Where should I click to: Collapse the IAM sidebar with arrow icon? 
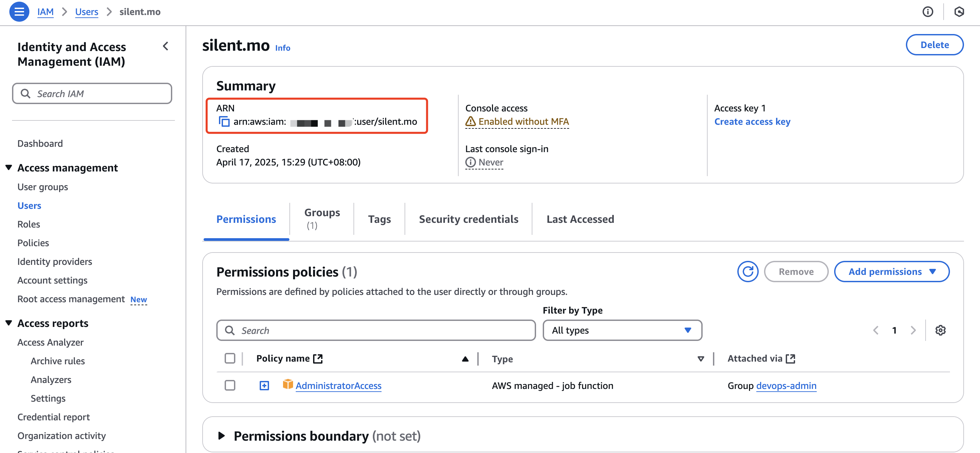166,46
